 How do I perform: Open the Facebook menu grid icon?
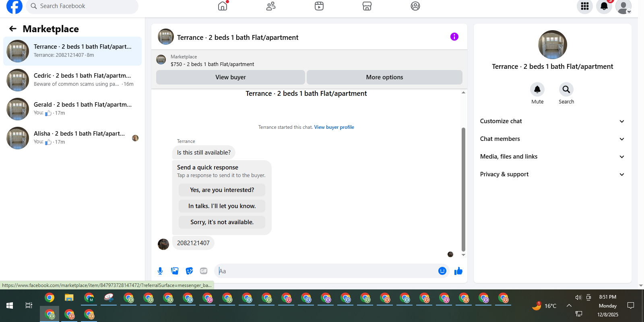pos(585,6)
